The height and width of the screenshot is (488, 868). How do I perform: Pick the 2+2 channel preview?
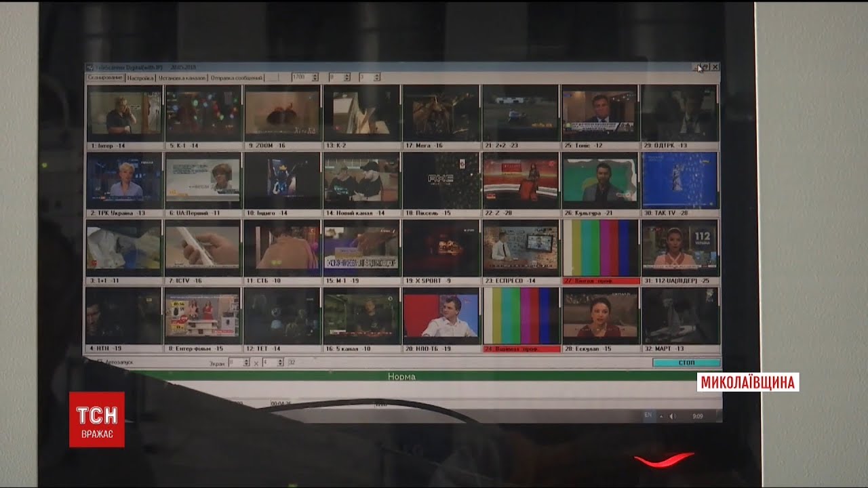pos(520,113)
